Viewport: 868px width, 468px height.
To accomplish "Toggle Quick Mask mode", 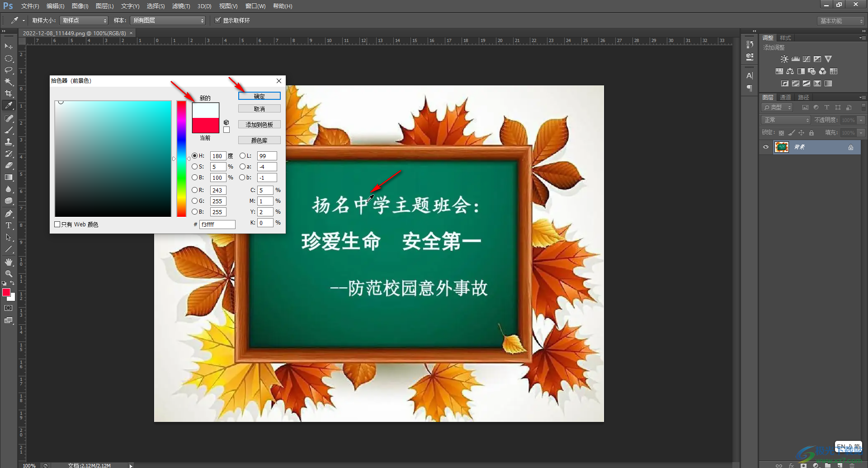I will 9,308.
